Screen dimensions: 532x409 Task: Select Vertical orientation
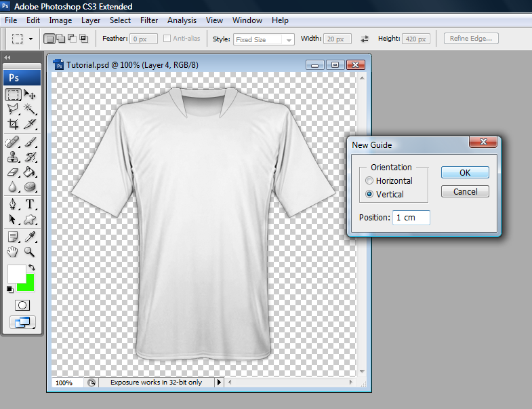pos(369,194)
